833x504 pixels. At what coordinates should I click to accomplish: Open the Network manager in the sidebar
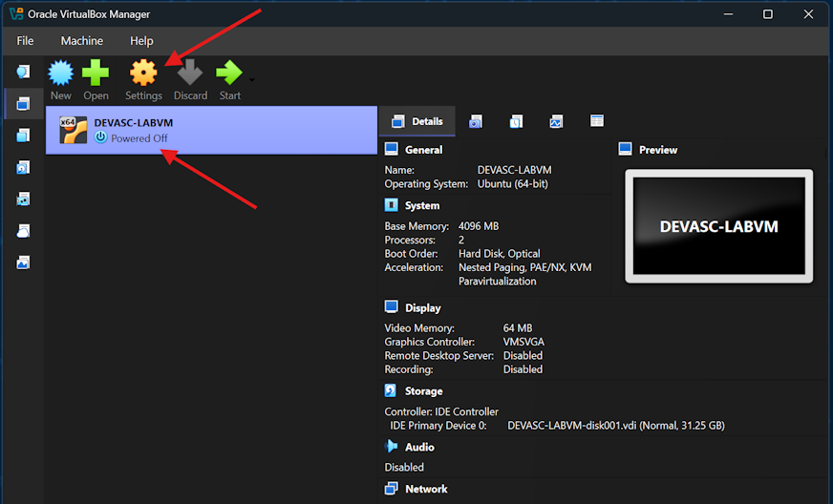(23, 199)
